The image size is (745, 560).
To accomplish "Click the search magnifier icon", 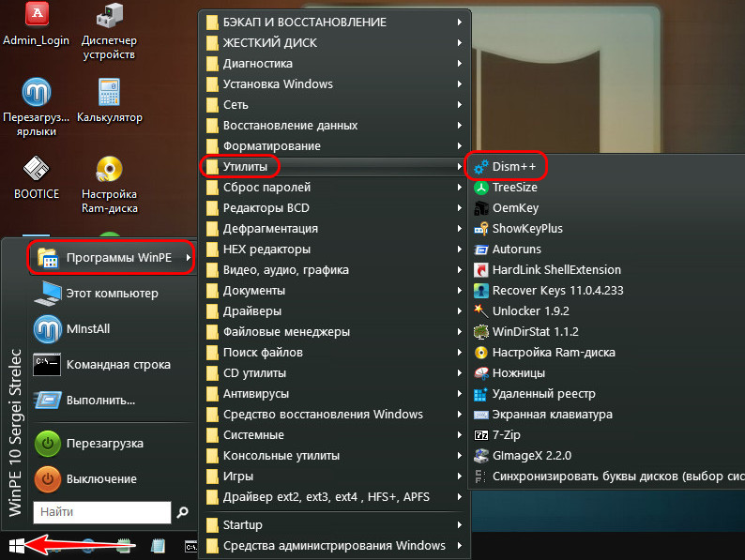I will tap(182, 512).
